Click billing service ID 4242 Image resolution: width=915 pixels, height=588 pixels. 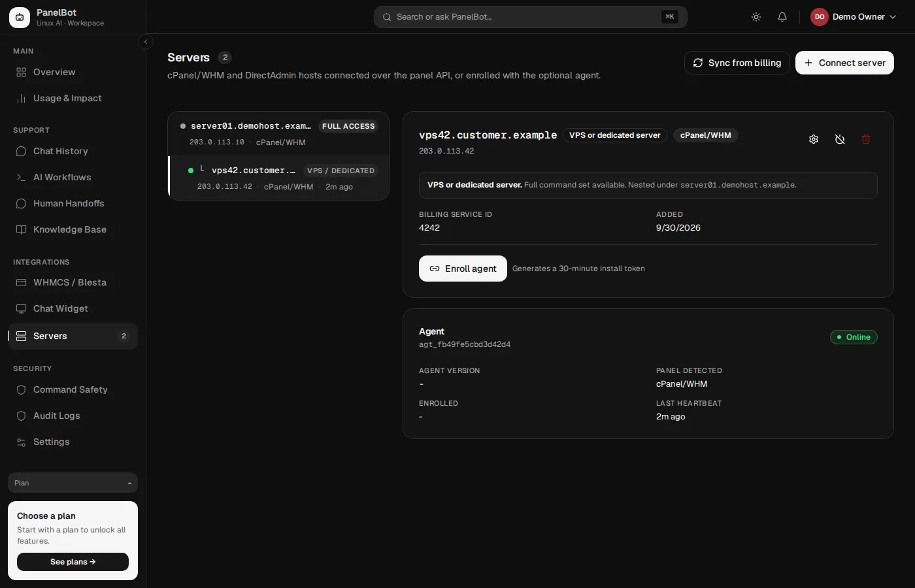click(x=429, y=228)
